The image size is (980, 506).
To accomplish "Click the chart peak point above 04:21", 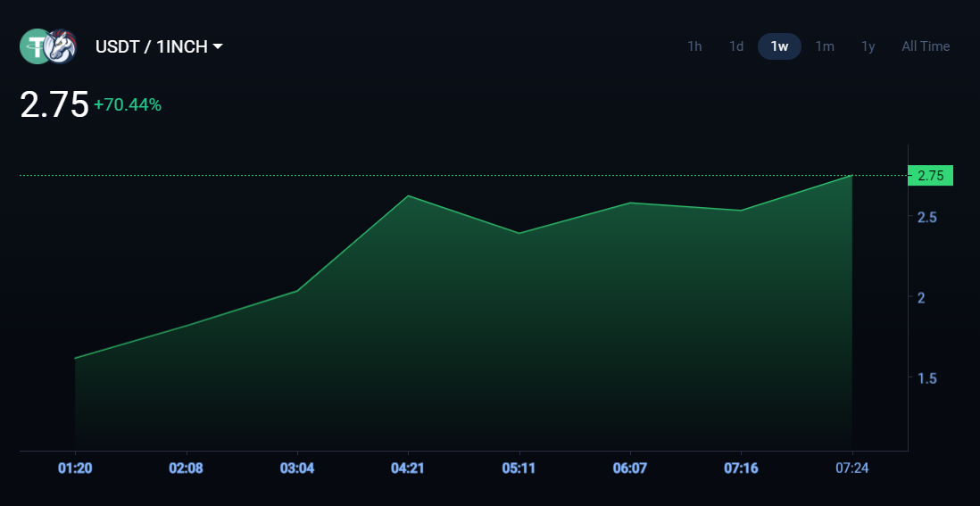I will point(408,196).
